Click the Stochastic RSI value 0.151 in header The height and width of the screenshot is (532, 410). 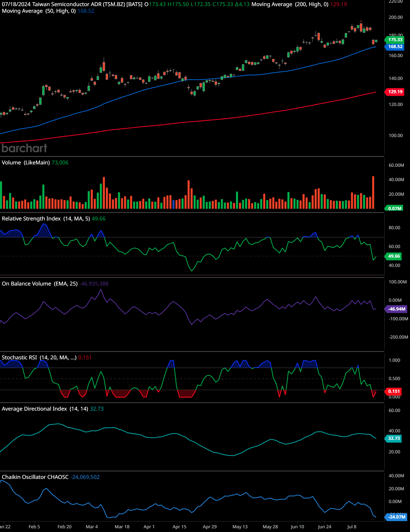pos(85,357)
